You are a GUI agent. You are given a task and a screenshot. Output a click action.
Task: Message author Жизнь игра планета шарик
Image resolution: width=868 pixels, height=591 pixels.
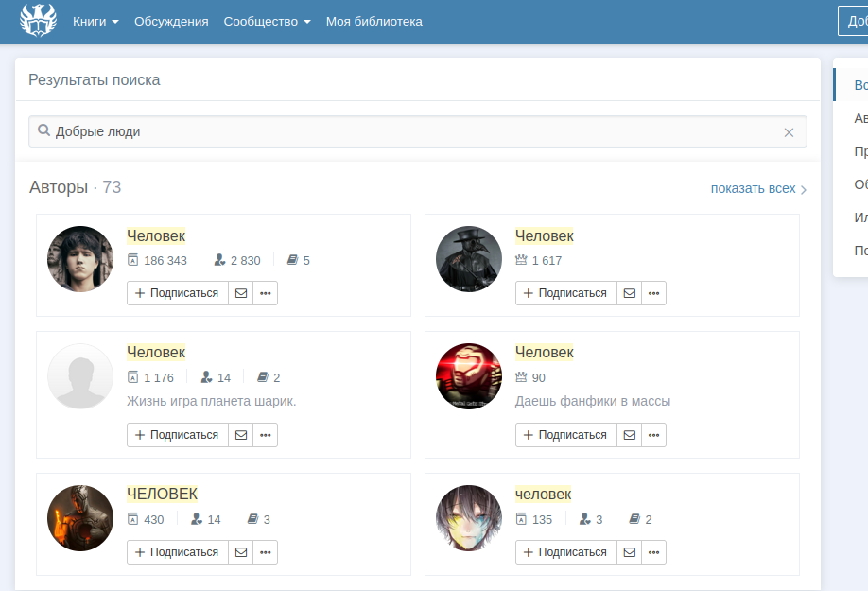click(241, 435)
